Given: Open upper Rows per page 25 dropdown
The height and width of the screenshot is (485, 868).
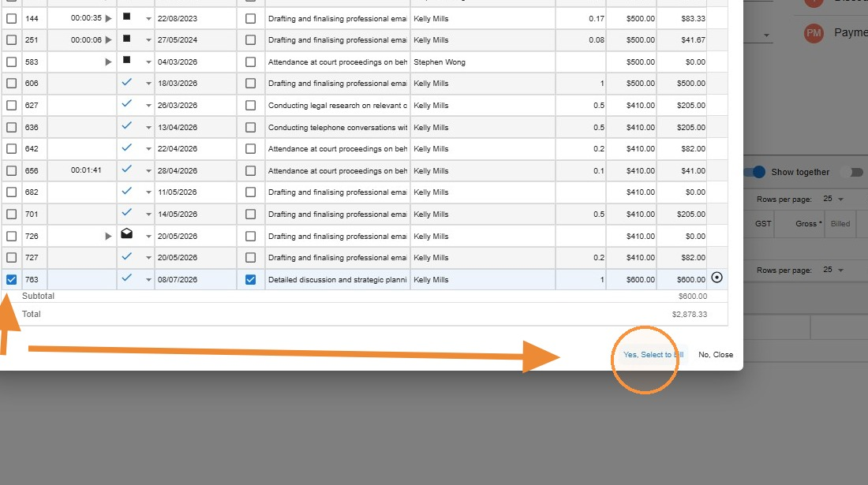Looking at the screenshot, I should (x=833, y=199).
